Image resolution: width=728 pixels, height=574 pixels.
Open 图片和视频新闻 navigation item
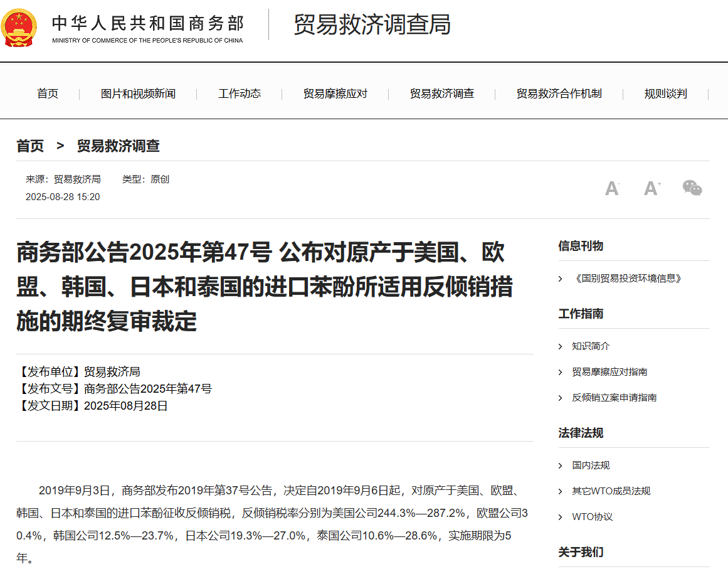click(138, 93)
